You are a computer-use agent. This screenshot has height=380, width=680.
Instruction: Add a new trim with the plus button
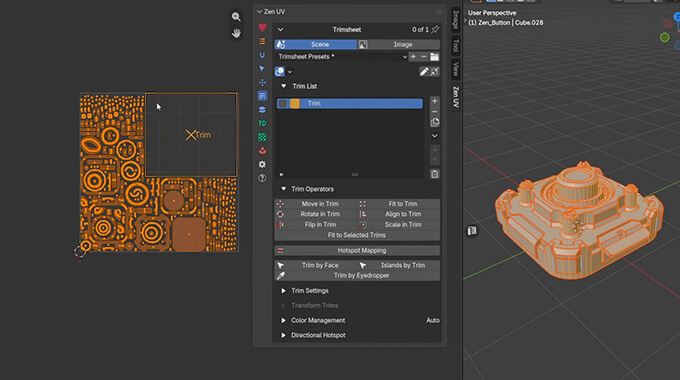(435, 101)
